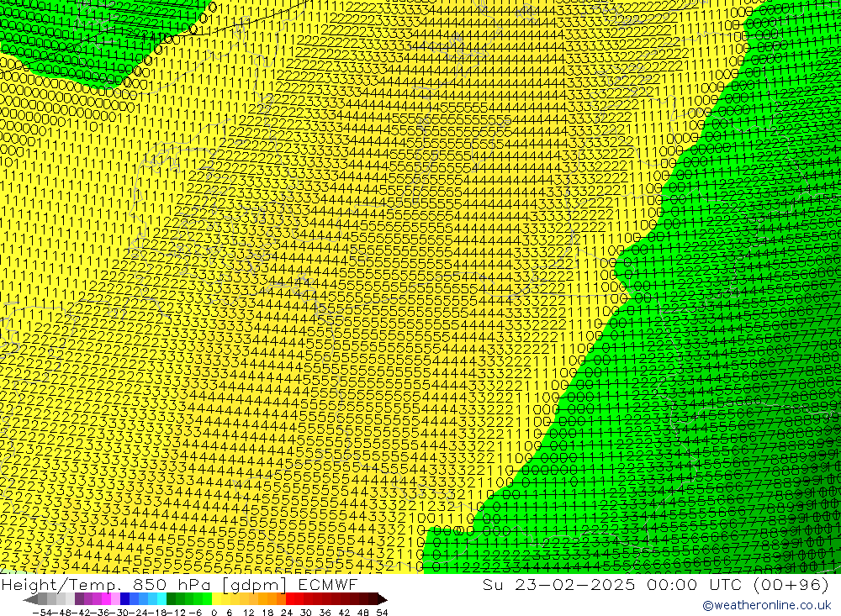Open the weatheronline.co.uk copyright link
The height and width of the screenshot is (616, 841).
pos(766,605)
